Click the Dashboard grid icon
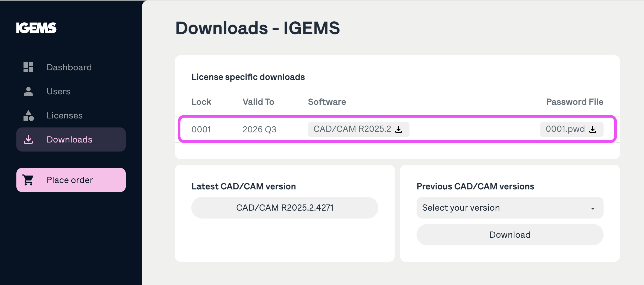644x285 pixels. point(28,67)
